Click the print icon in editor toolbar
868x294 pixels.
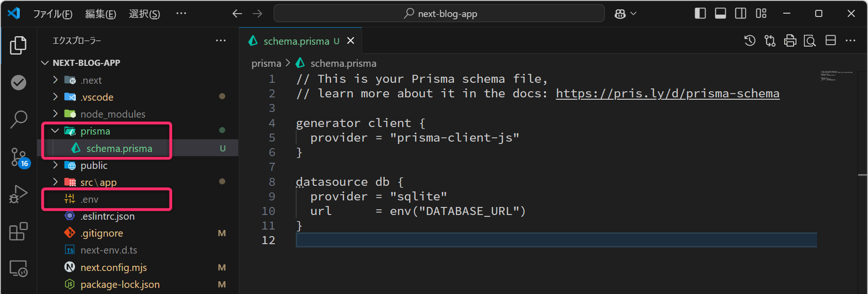coord(790,41)
